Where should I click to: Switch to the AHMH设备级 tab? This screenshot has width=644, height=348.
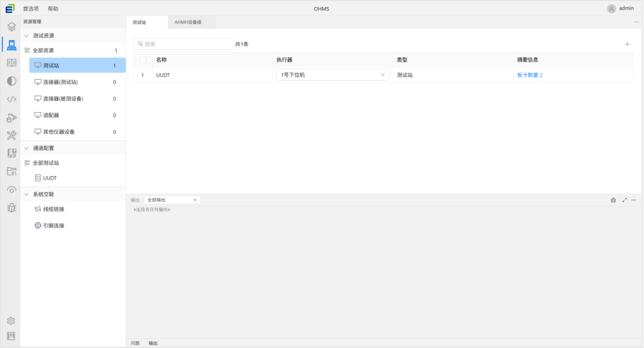point(188,22)
